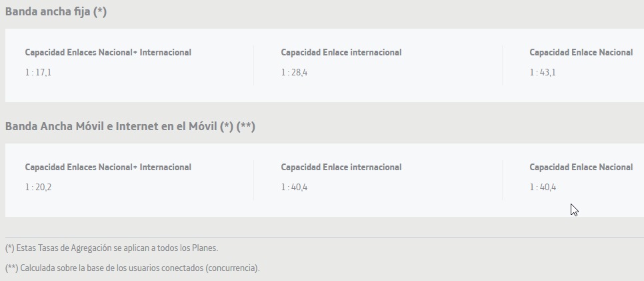Viewport: 644px width, 281px height.
Task: Click the value '1 : 20,2'
Action: (x=38, y=188)
